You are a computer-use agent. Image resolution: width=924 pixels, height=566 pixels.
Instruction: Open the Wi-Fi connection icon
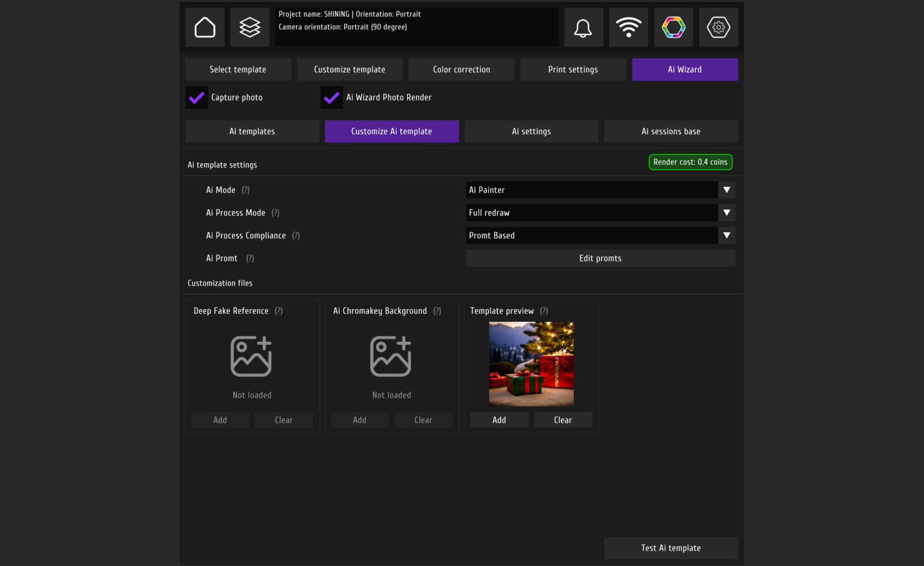629,27
